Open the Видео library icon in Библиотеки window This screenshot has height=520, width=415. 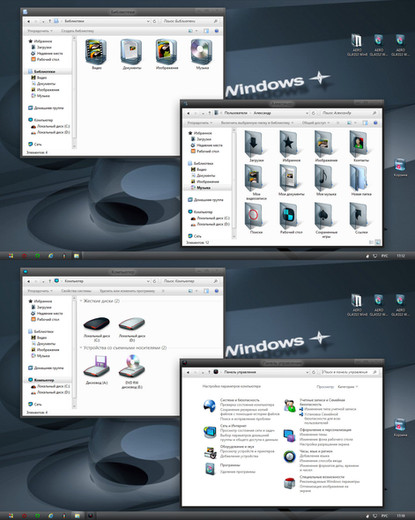click(x=96, y=51)
